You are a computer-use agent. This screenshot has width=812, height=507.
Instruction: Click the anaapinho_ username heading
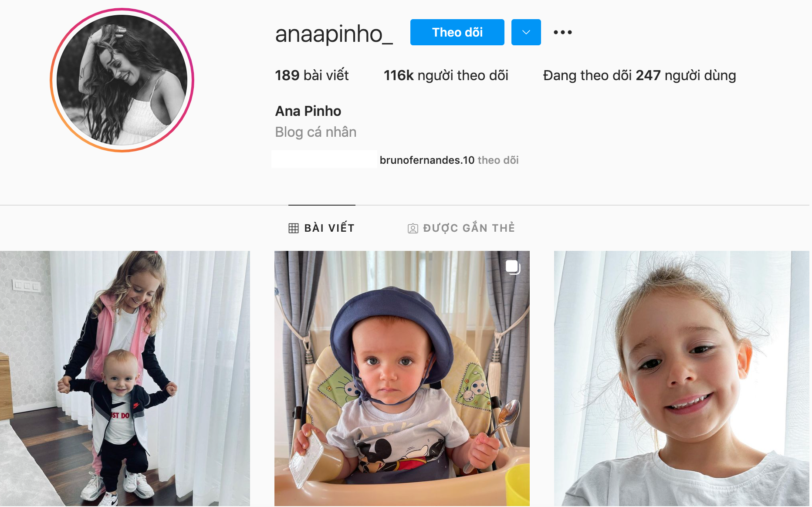pyautogui.click(x=334, y=34)
